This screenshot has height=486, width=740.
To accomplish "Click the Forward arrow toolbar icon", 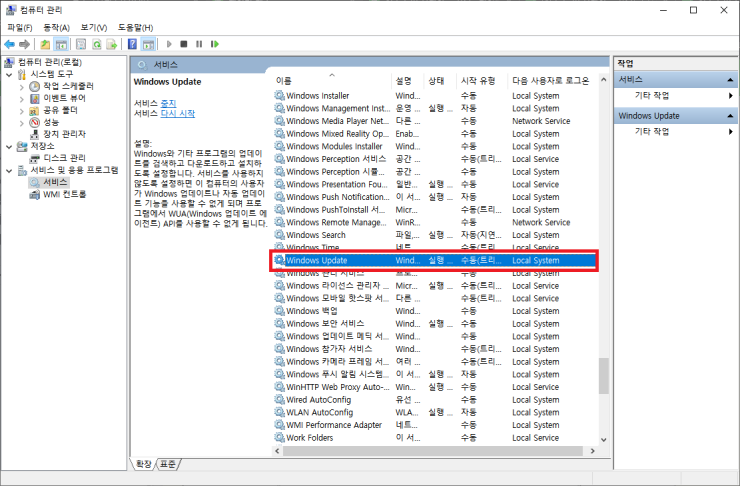I will pos(24,44).
